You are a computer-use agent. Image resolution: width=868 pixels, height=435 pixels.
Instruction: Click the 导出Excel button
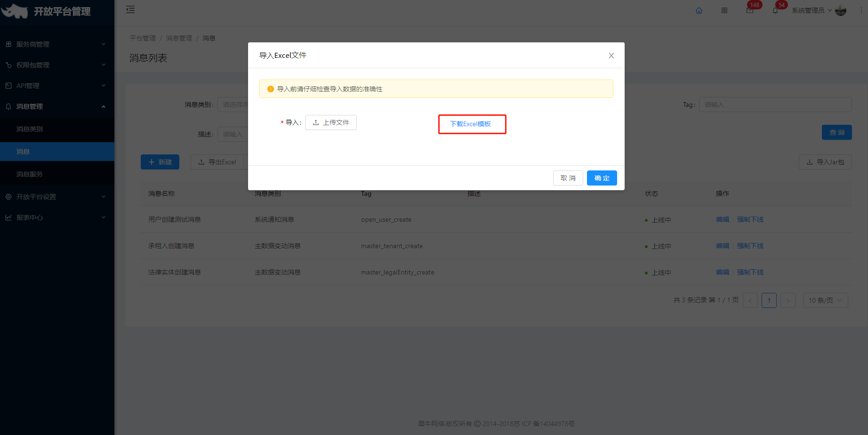coord(217,162)
